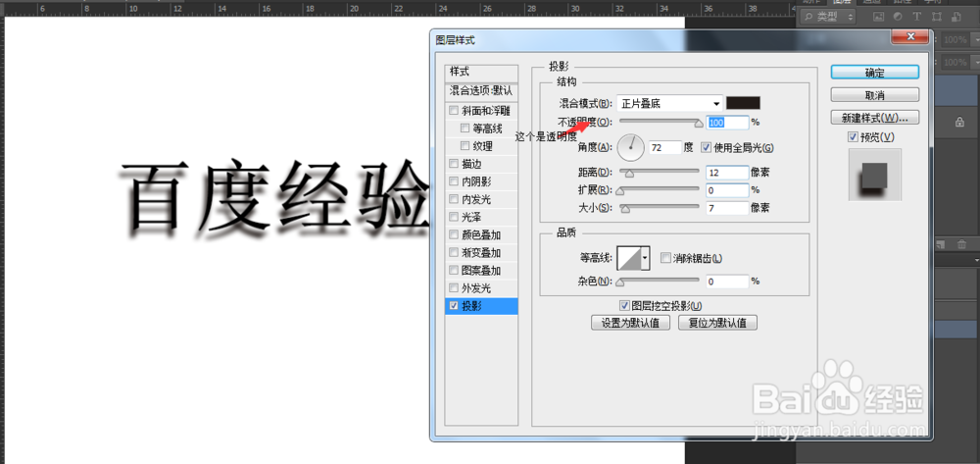Click OK (确定) button
The height and width of the screenshot is (464, 980).
coord(874,73)
